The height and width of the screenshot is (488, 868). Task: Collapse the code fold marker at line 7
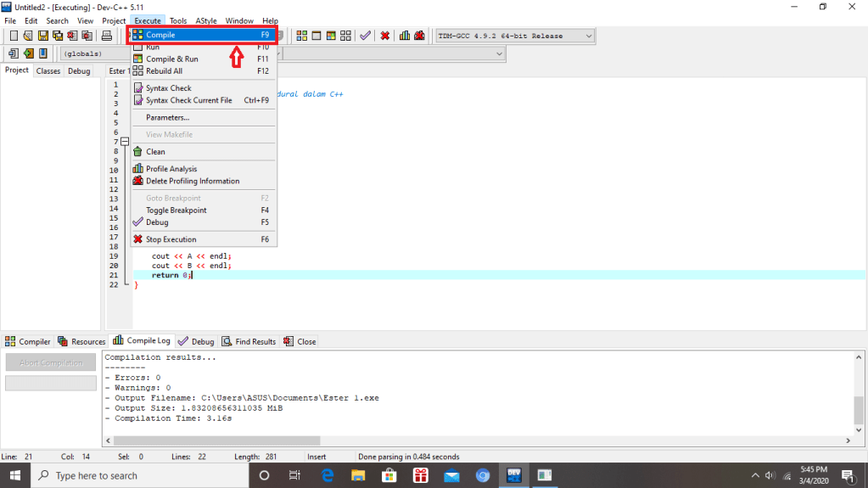coord(124,142)
